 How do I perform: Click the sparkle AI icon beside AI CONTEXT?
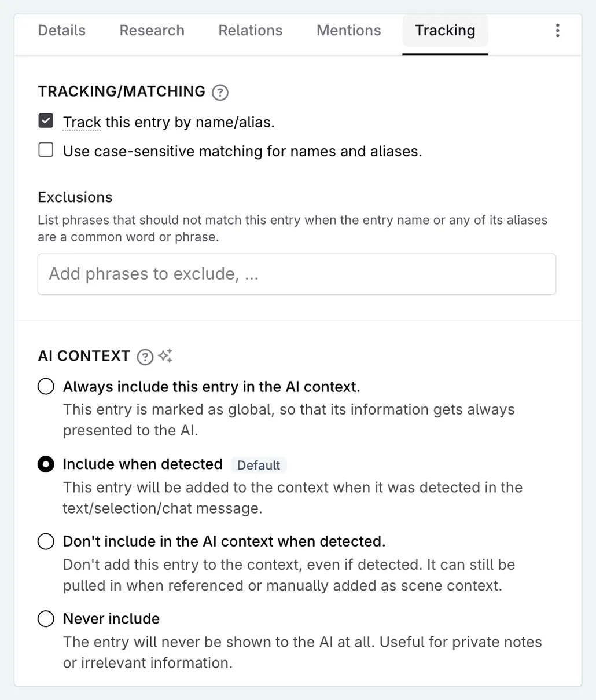(165, 356)
